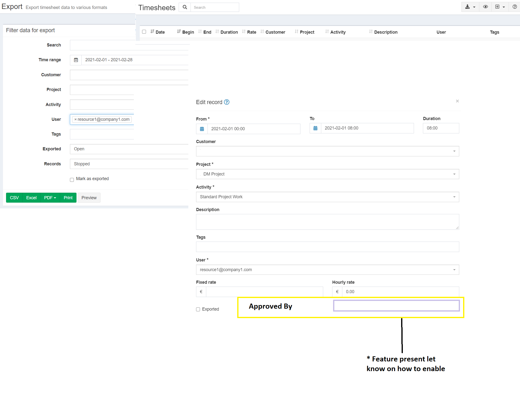
Task: Click the search magnifier icon next to Timesheets
Action: [x=185, y=7]
